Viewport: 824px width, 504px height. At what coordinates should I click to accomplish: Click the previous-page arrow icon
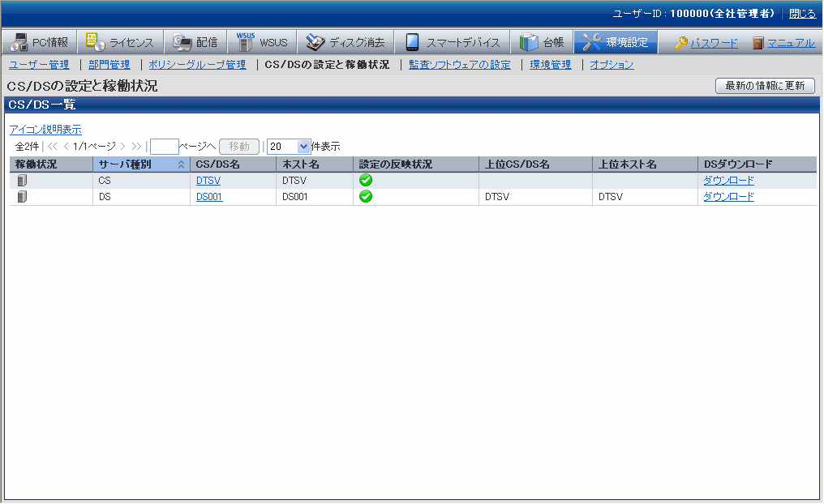point(66,147)
